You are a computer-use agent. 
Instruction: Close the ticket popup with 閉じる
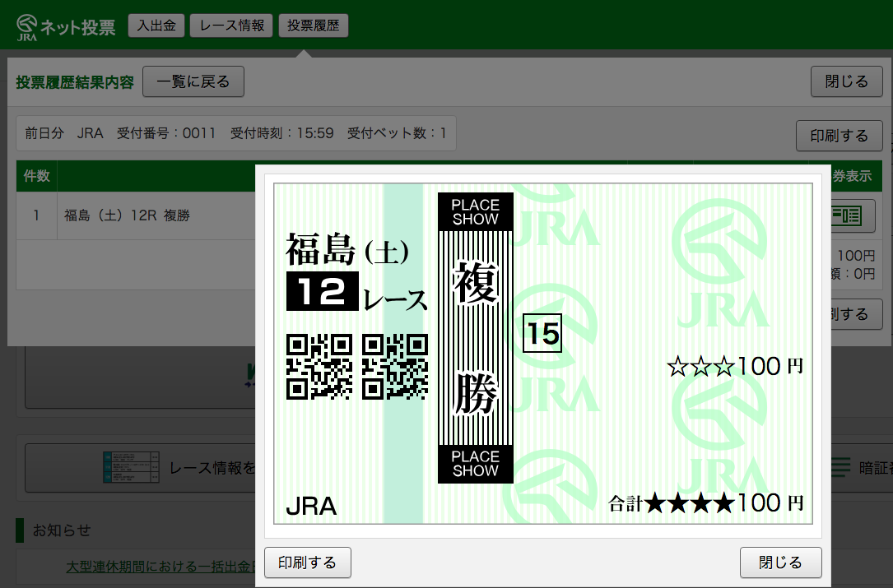[x=780, y=563]
